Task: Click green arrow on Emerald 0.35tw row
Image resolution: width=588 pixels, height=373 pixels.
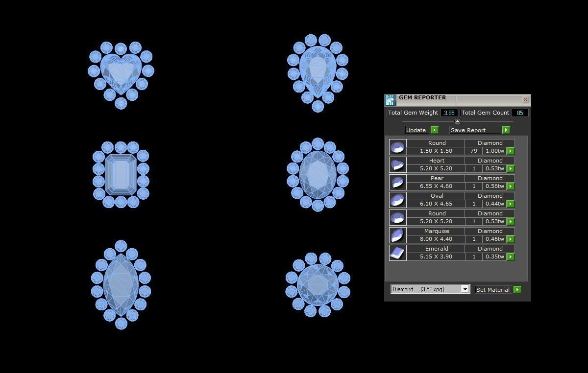Action: (510, 257)
